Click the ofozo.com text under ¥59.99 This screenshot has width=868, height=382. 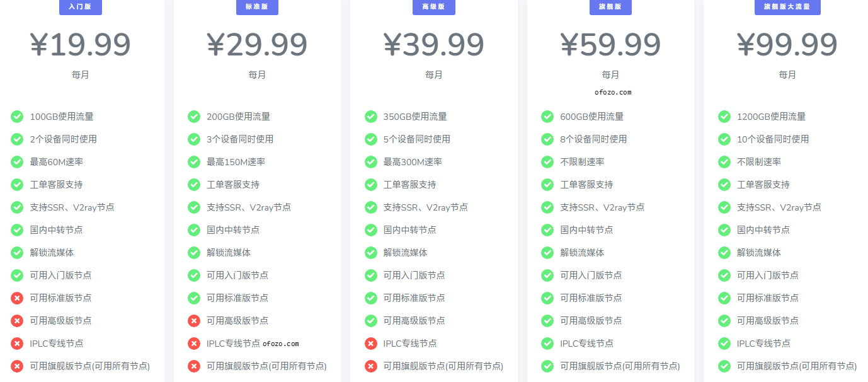pyautogui.click(x=612, y=92)
